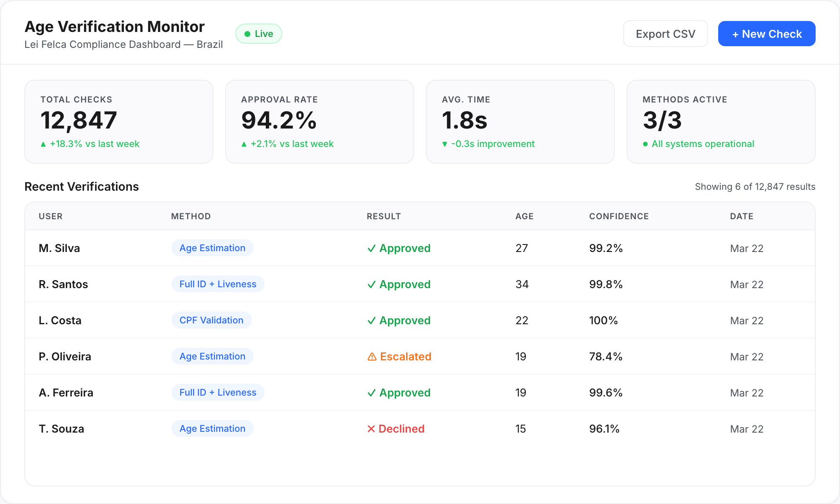Select the CPF Validation badge on L. Costa's row

pos(211,320)
